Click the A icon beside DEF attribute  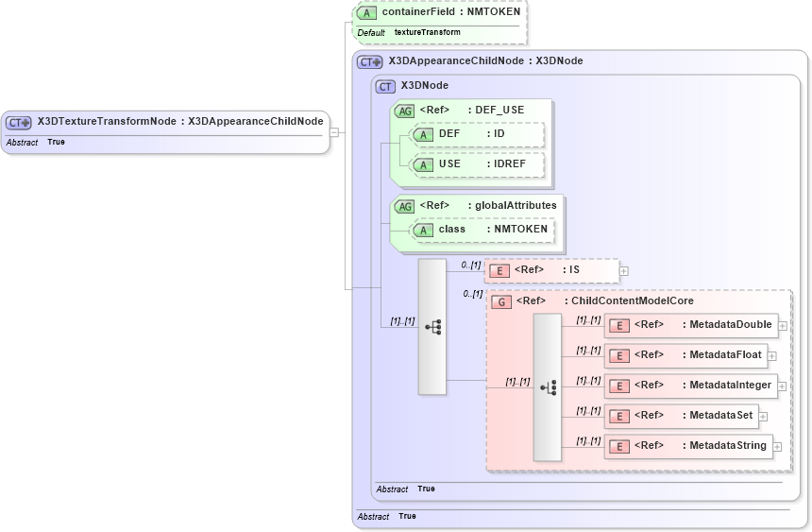click(423, 135)
